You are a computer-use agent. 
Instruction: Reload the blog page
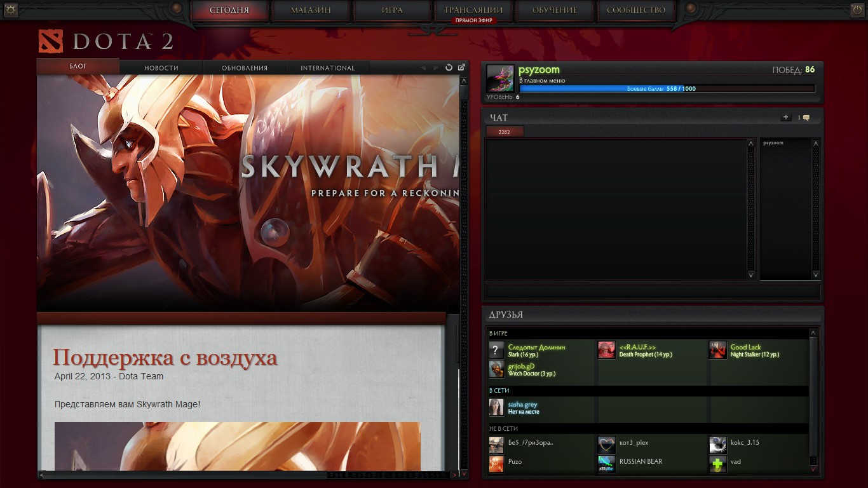pyautogui.click(x=449, y=67)
